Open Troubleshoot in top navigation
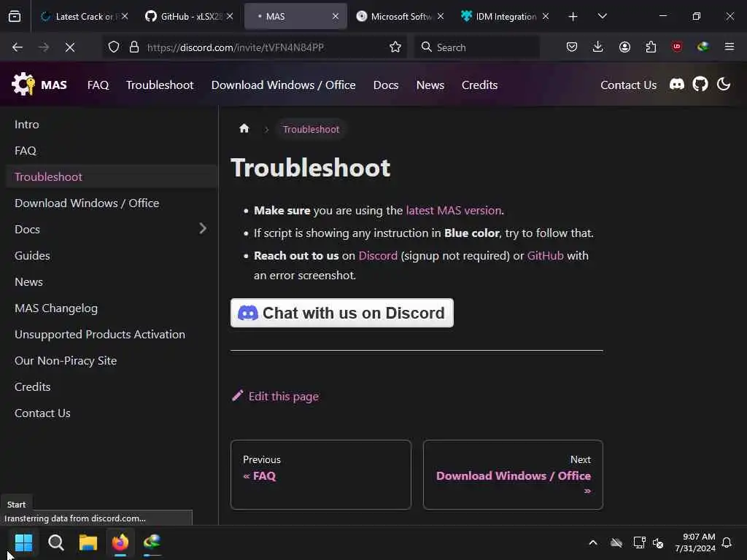747x560 pixels. coord(160,85)
